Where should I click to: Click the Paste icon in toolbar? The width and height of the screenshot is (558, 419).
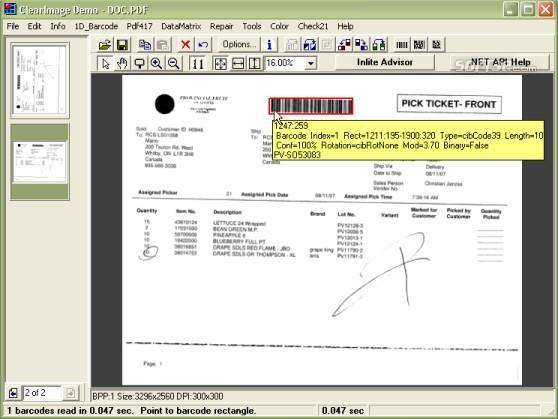(162, 45)
